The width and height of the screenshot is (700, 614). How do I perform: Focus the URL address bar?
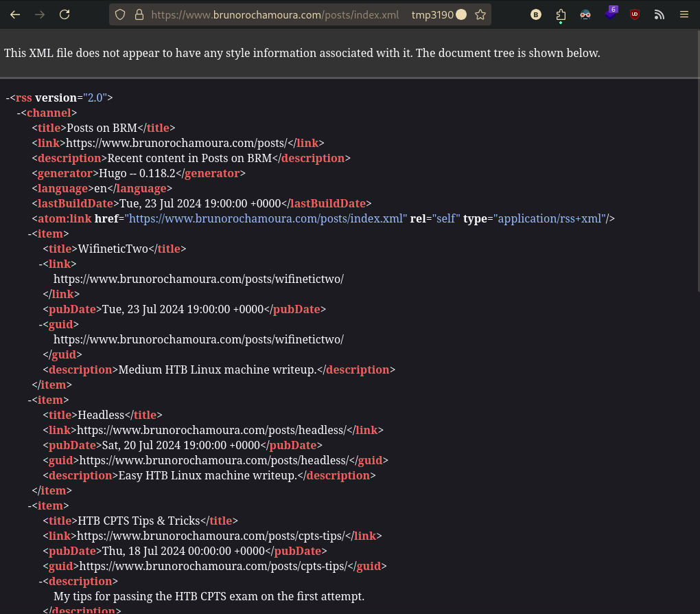click(x=275, y=14)
